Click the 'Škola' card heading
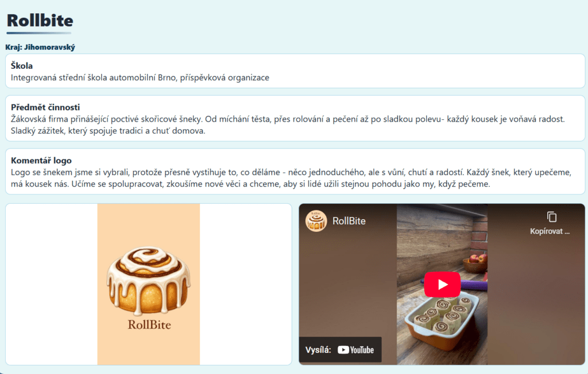Viewport: 588px width, 374px height. click(22, 65)
